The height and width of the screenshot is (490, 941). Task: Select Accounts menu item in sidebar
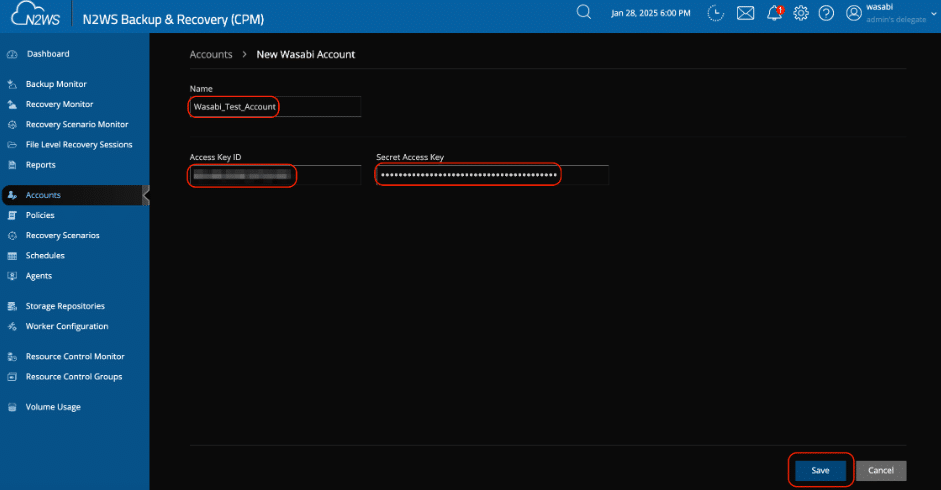point(43,195)
